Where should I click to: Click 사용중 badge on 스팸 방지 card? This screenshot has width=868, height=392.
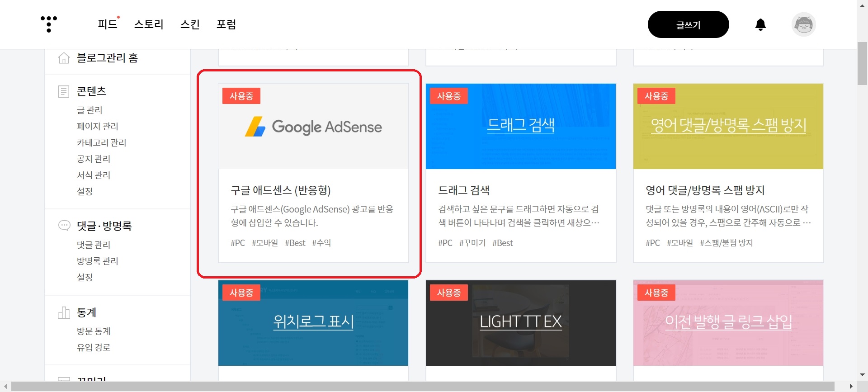[656, 96]
